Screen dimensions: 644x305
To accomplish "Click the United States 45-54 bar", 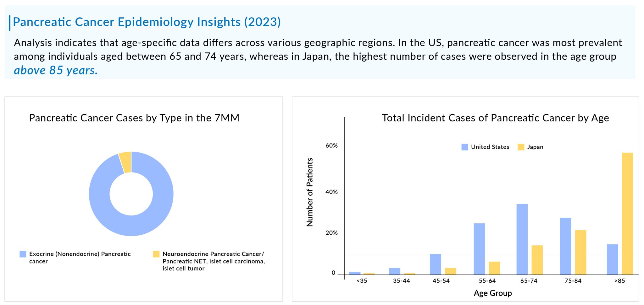I will (435, 264).
